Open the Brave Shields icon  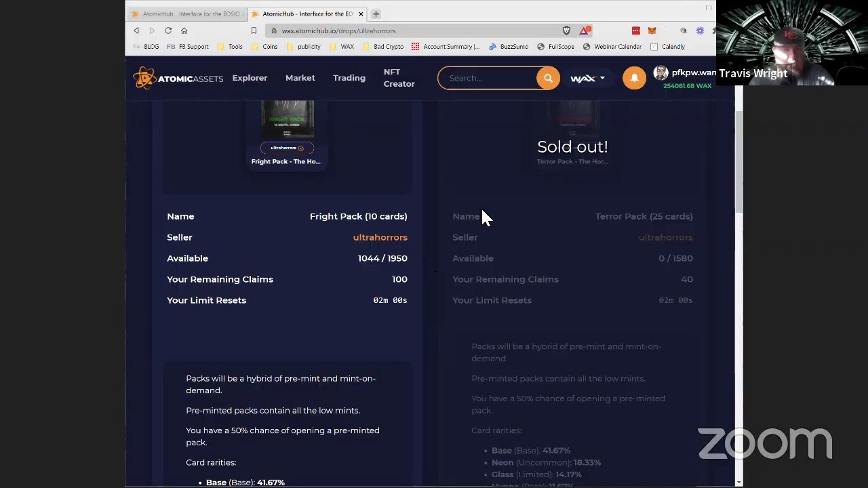566,30
